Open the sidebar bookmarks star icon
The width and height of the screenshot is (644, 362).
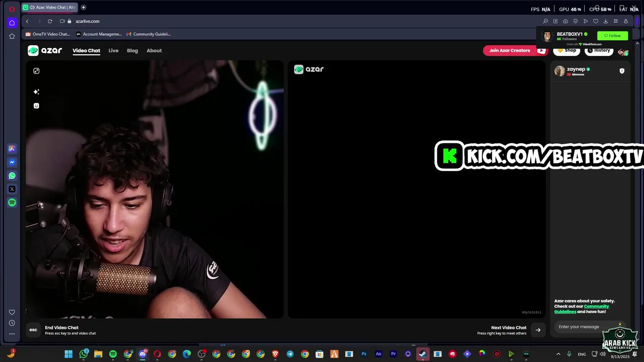(12, 36)
